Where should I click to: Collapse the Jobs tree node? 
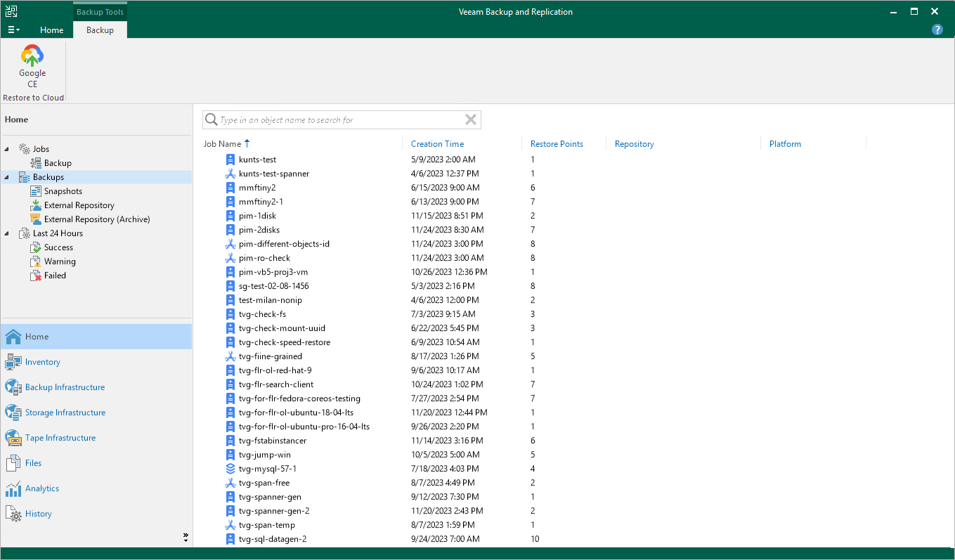[7, 149]
